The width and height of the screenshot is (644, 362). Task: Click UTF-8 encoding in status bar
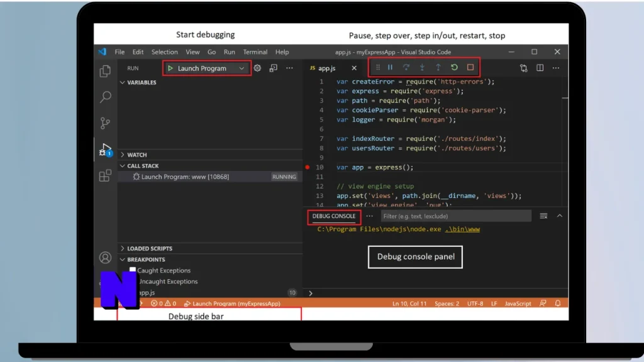pos(475,304)
